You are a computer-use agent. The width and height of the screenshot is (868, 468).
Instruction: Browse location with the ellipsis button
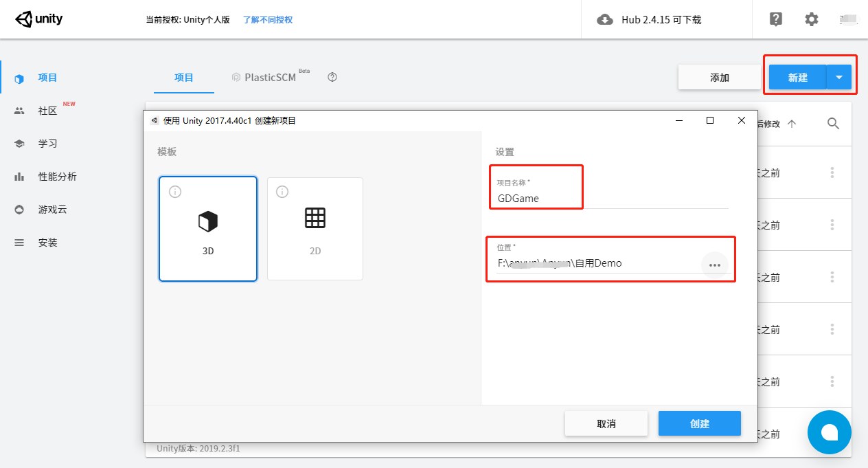tap(715, 265)
